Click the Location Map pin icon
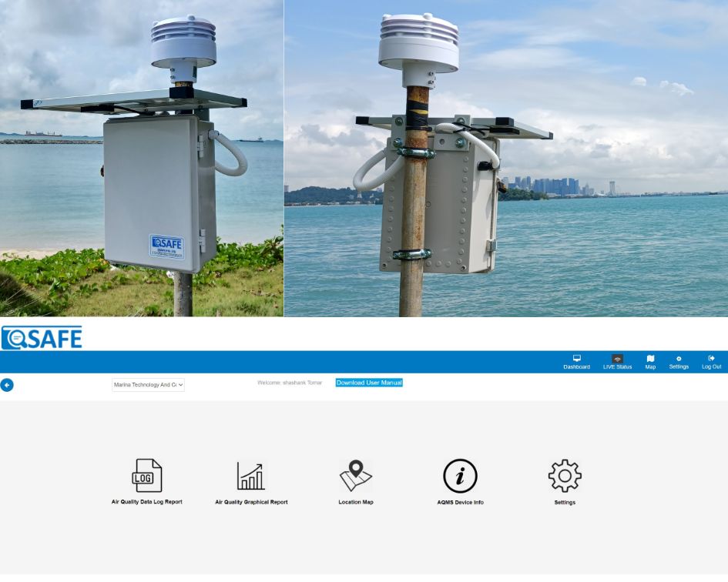728x582 pixels. 356,476
